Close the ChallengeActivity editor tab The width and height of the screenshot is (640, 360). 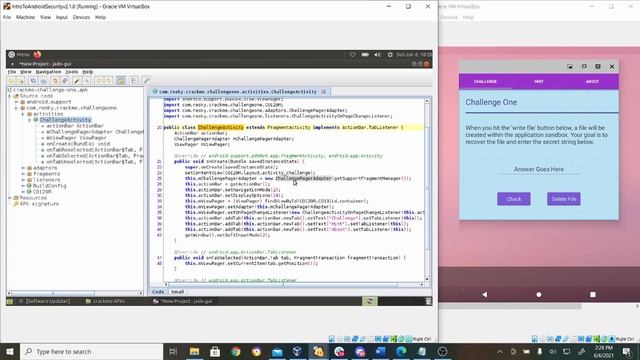[x=323, y=91]
